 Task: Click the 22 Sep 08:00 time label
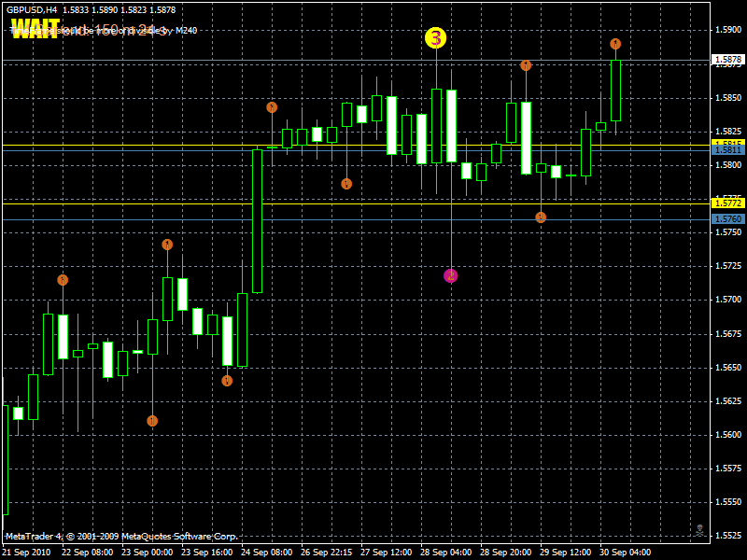click(x=87, y=553)
